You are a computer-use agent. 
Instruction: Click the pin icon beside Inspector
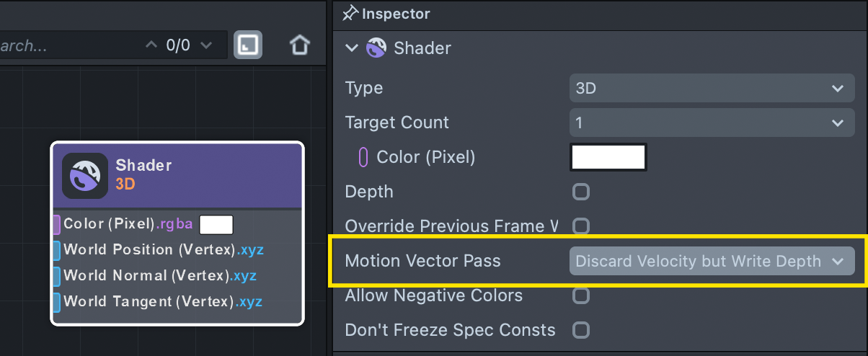351,13
